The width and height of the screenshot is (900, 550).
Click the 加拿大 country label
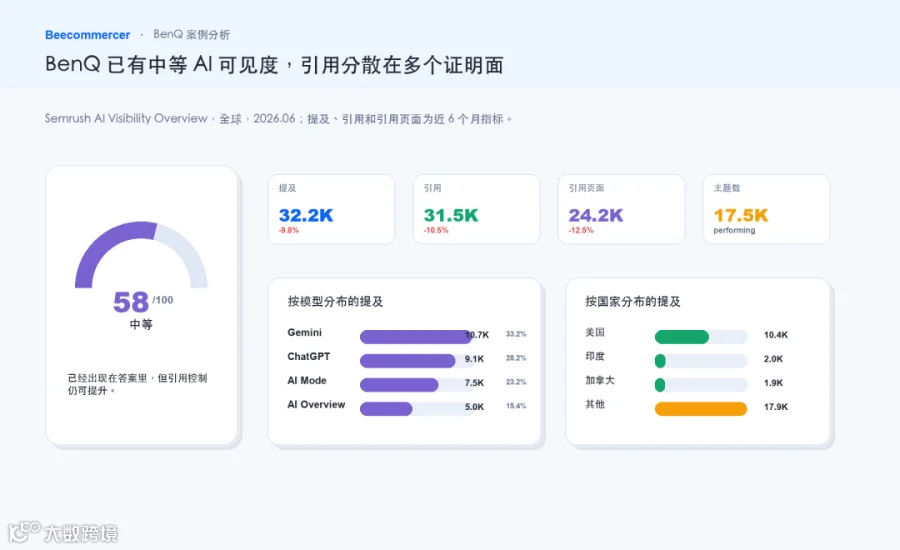click(600, 381)
